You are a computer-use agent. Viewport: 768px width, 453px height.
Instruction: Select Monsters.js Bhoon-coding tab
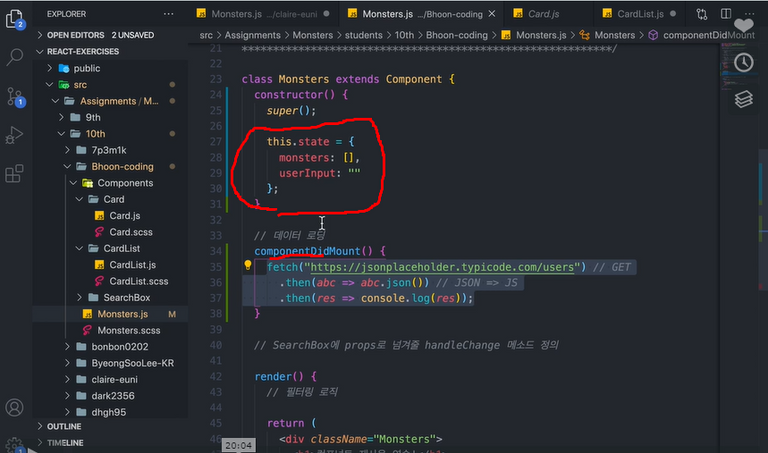click(422, 14)
